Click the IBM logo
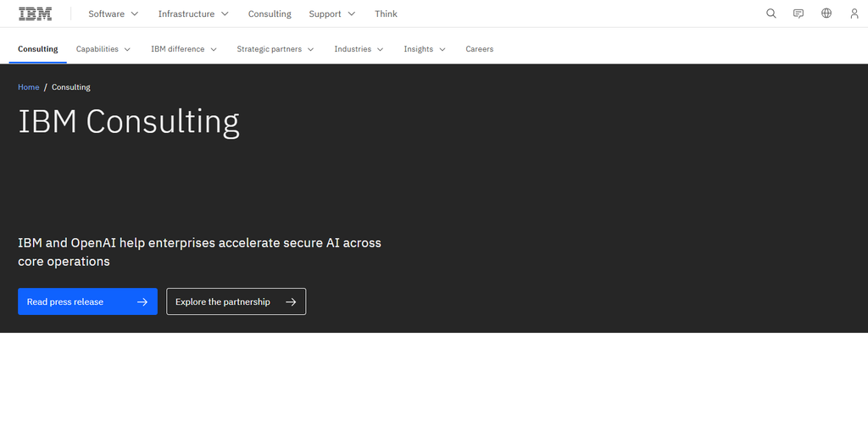The width and height of the screenshot is (868, 431). coord(36,14)
